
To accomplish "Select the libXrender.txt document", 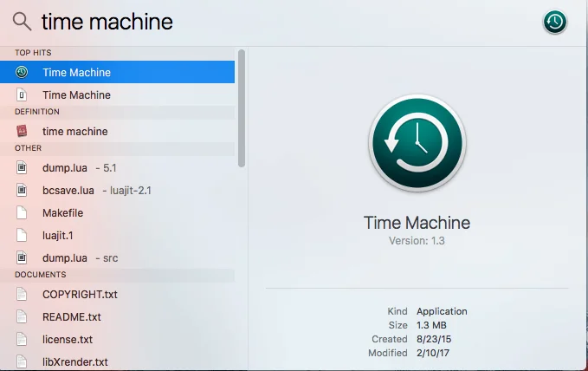I will (x=75, y=361).
